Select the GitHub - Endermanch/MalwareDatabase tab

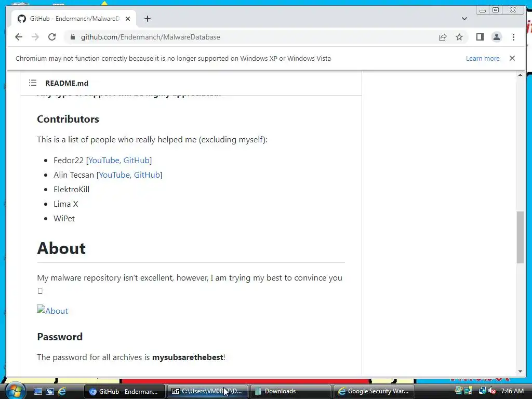pos(74,19)
